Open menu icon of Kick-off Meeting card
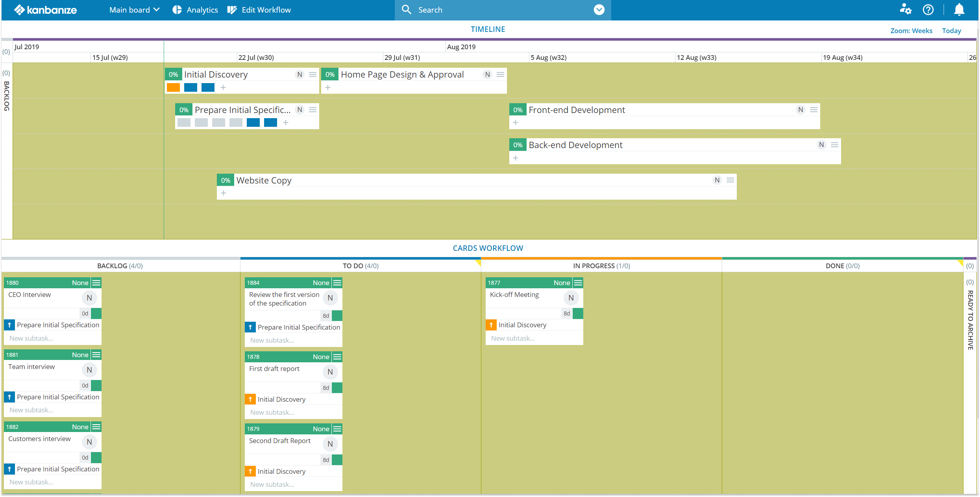The width and height of the screenshot is (980, 497). [578, 283]
